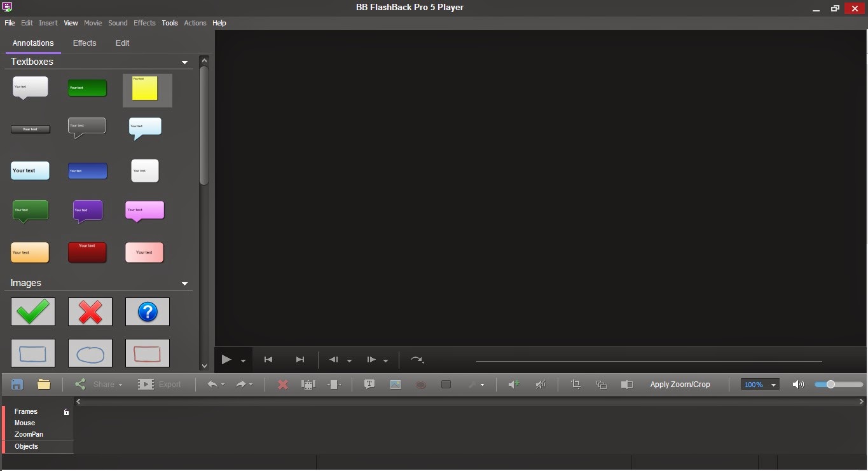Viewport: 868px width, 471px height.
Task: Undo the last action
Action: [x=212, y=385]
